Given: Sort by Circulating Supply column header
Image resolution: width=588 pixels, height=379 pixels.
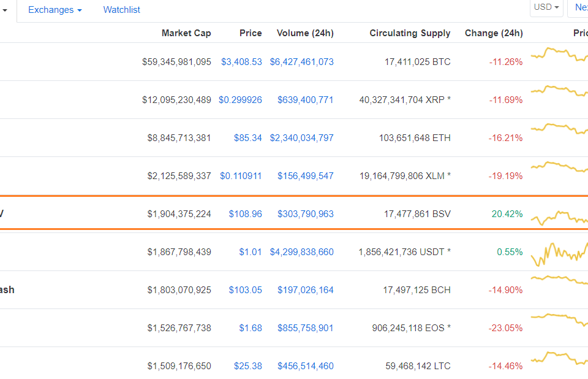Looking at the screenshot, I should point(410,33).
